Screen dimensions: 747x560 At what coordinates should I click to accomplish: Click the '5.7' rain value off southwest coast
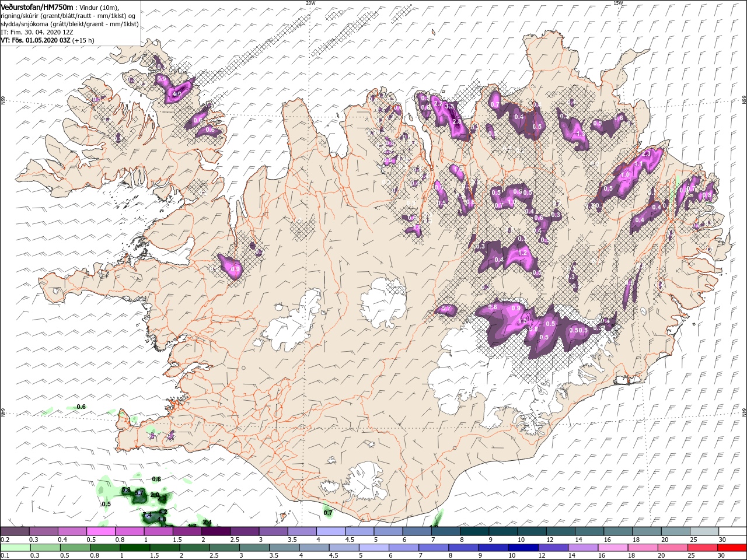point(139,494)
